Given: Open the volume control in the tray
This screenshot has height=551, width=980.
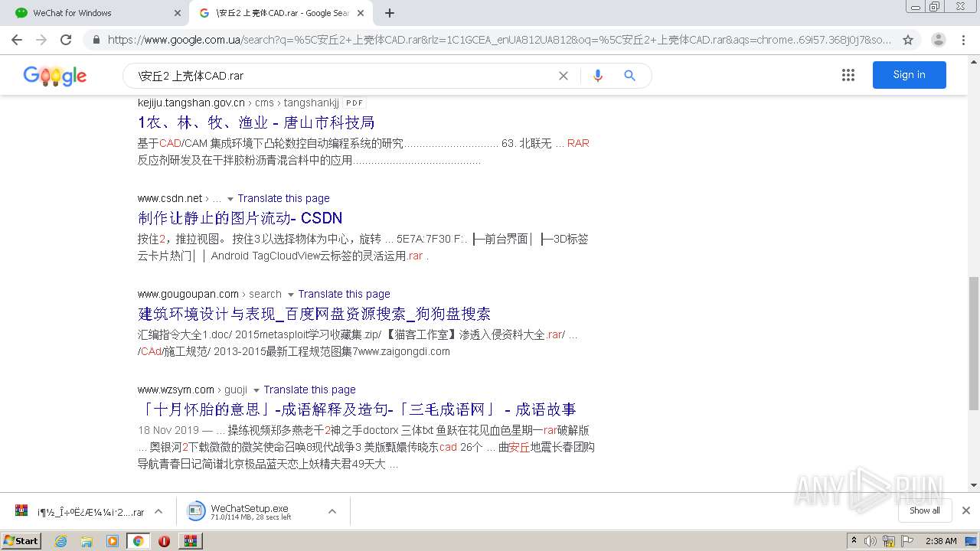Looking at the screenshot, I should [871, 541].
